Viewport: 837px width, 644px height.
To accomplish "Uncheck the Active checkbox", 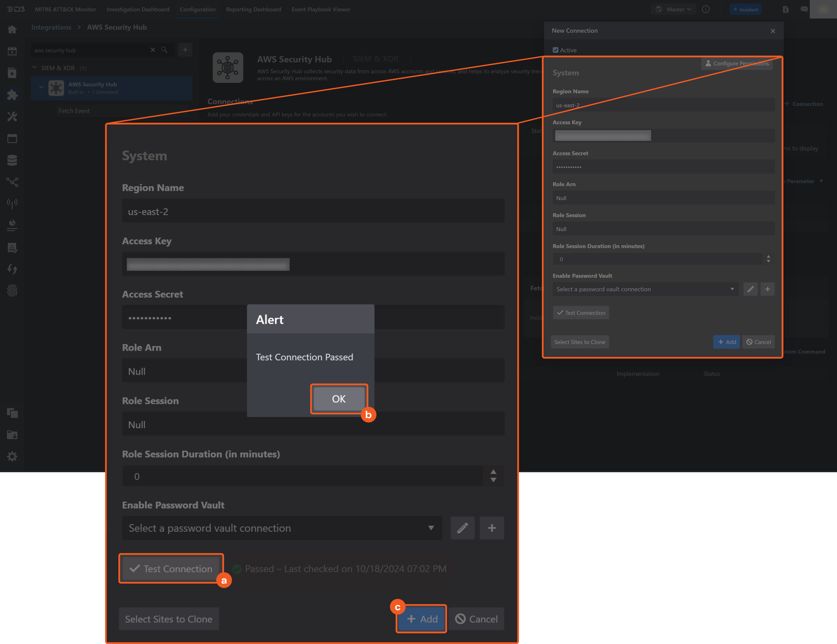I will pyautogui.click(x=555, y=50).
